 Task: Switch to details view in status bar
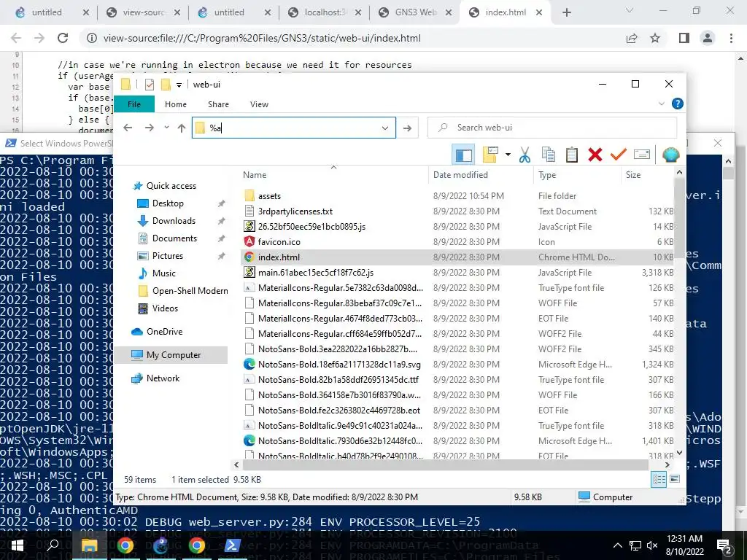point(659,480)
